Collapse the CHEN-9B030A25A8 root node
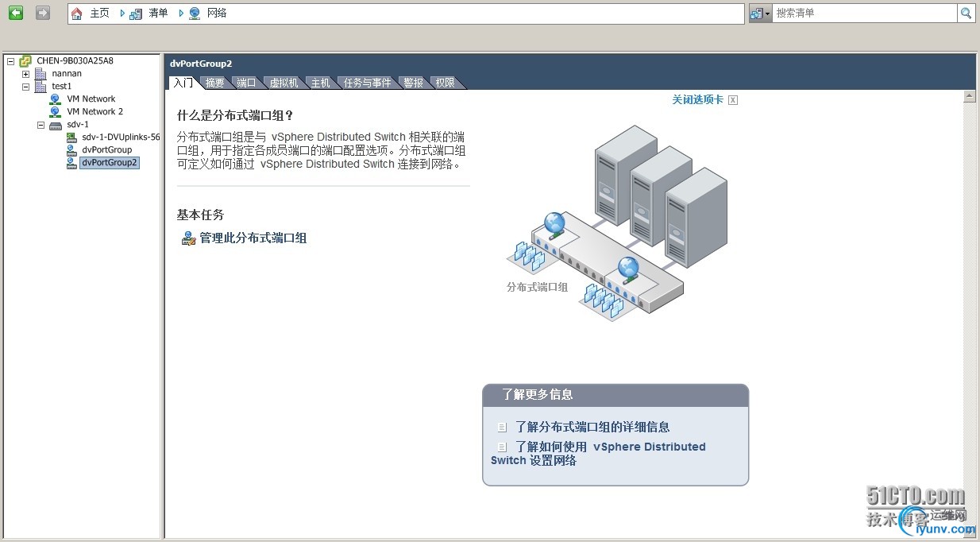 [x=11, y=61]
